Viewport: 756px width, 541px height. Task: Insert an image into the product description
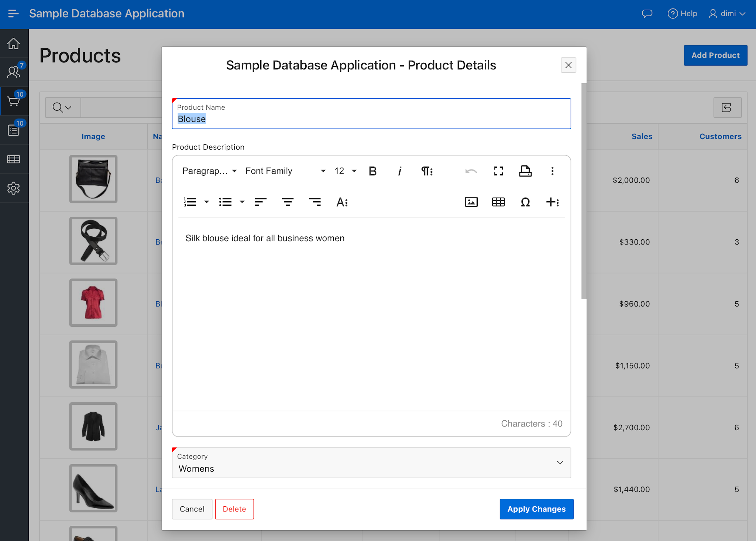click(x=471, y=202)
